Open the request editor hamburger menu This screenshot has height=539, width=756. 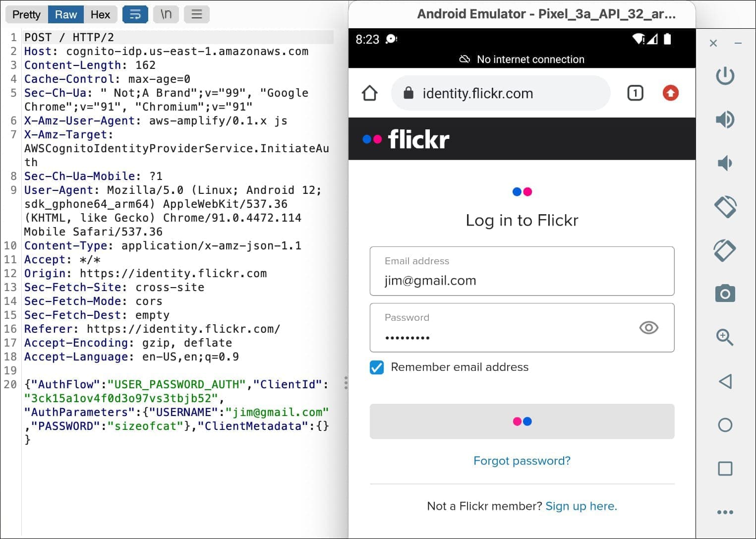(197, 14)
